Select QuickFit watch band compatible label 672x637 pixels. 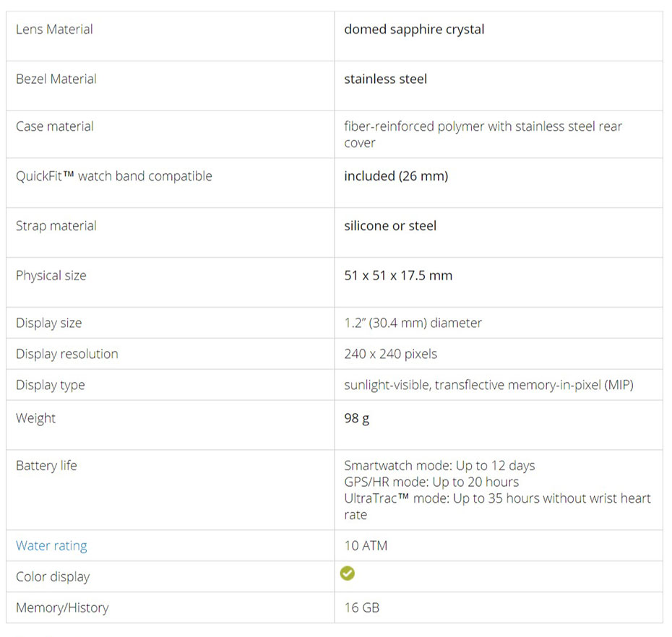click(x=114, y=176)
